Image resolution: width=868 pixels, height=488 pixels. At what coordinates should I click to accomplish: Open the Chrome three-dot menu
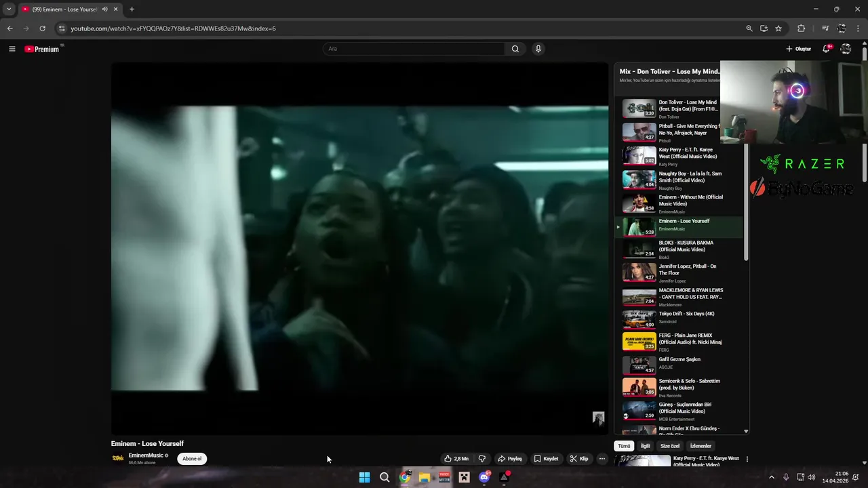859,28
